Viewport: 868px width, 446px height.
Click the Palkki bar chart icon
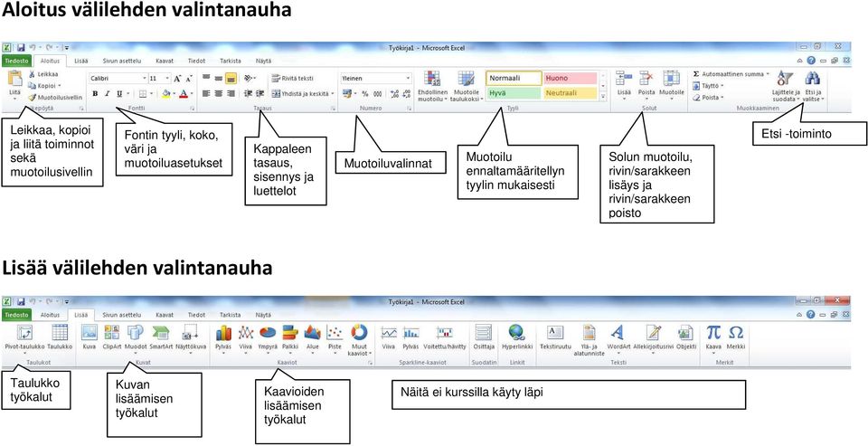tap(290, 332)
